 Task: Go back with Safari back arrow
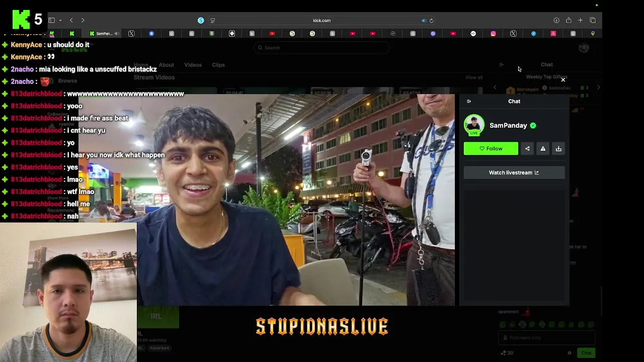click(x=71, y=20)
